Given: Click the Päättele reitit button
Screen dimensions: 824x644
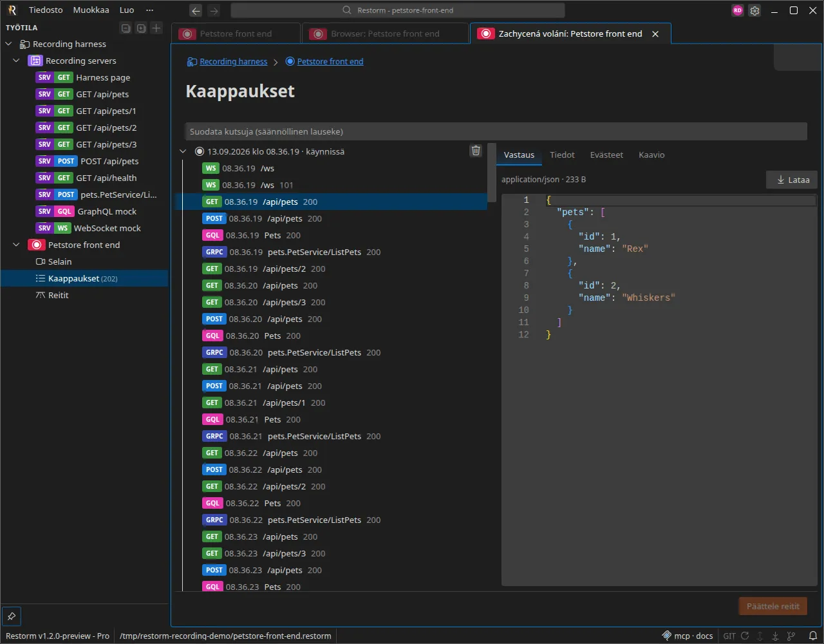Looking at the screenshot, I should [773, 606].
